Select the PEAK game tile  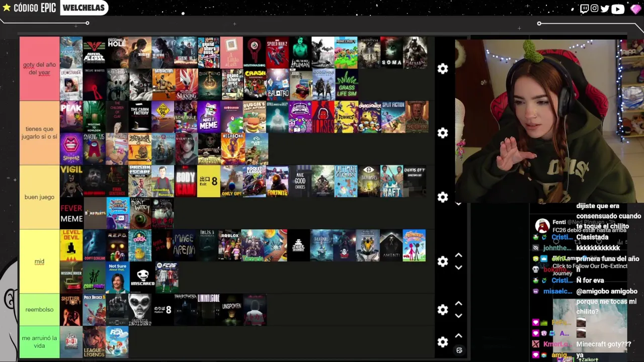tap(71, 117)
